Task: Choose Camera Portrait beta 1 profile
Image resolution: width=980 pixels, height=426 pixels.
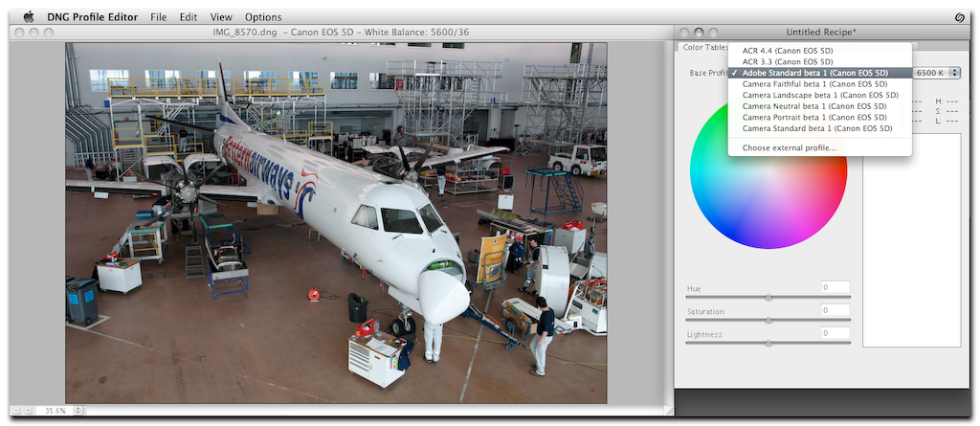Action: [x=819, y=118]
